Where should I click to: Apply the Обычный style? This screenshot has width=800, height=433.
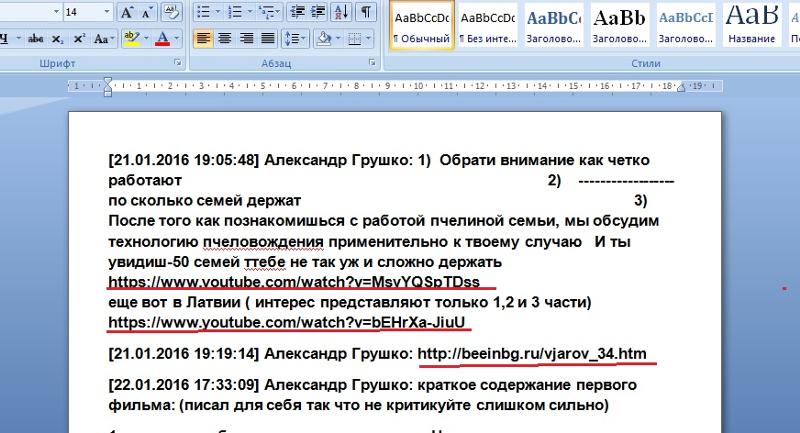(x=422, y=26)
